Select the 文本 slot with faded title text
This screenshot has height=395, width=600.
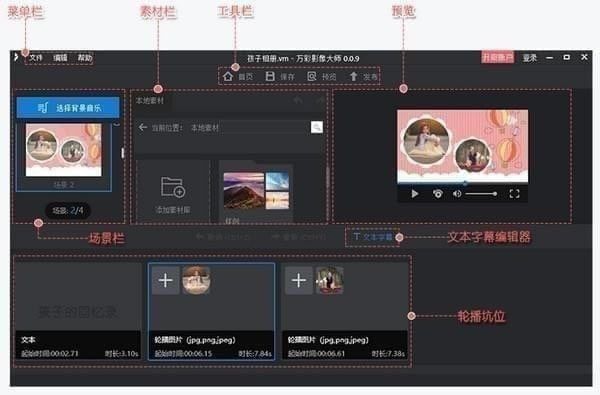[x=78, y=312]
